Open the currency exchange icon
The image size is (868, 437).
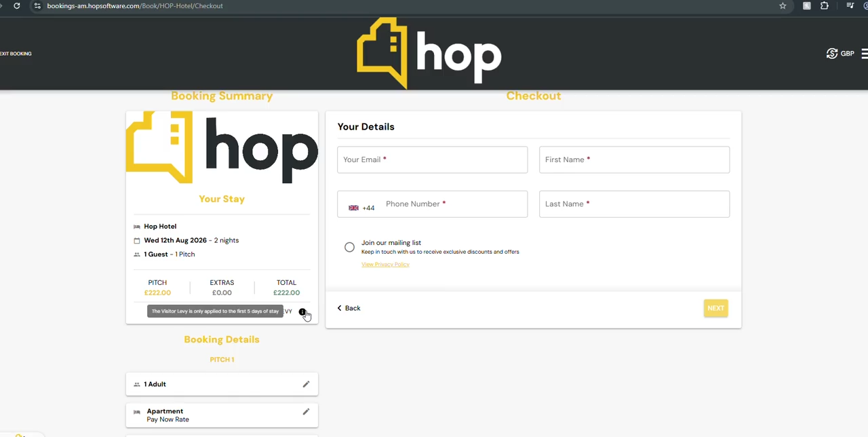832,54
